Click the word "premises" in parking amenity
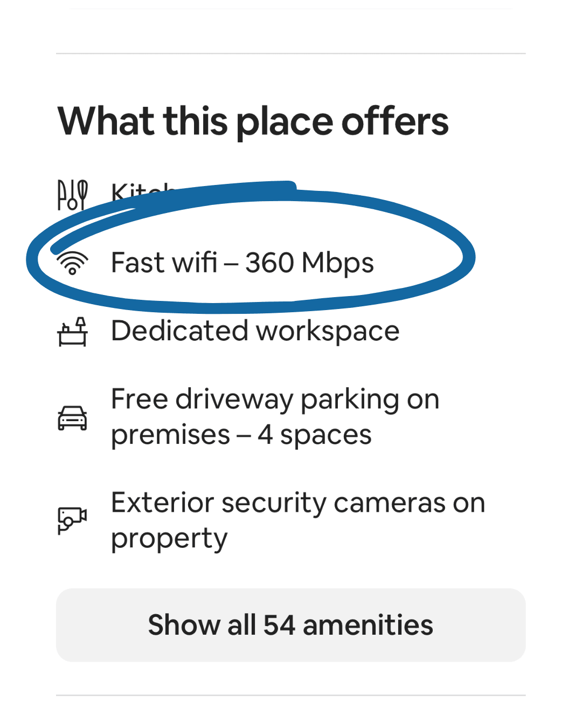This screenshot has width=582, height=728. 170,435
